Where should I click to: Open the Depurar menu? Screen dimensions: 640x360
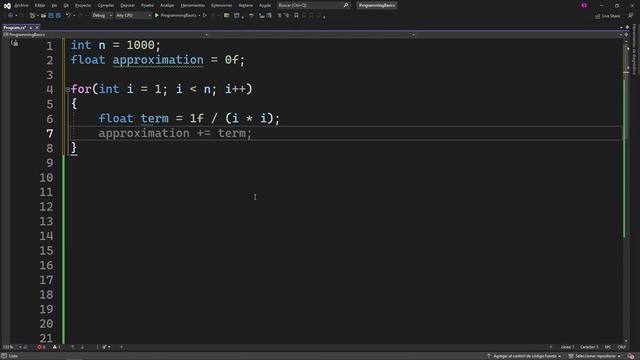127,5
